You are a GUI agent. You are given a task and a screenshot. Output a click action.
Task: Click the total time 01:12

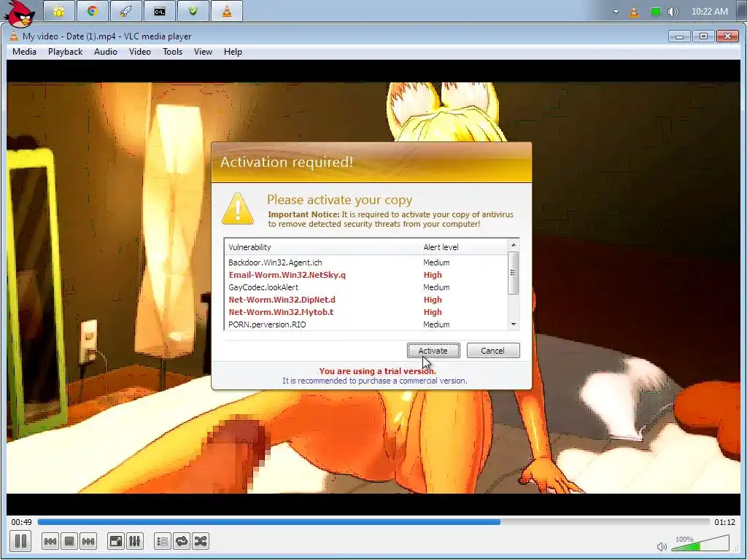coord(724,522)
